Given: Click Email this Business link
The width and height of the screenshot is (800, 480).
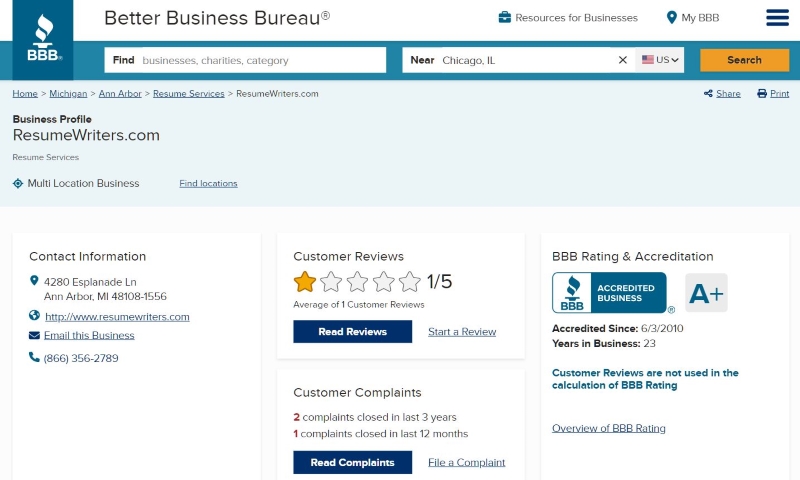Looking at the screenshot, I should (89, 336).
